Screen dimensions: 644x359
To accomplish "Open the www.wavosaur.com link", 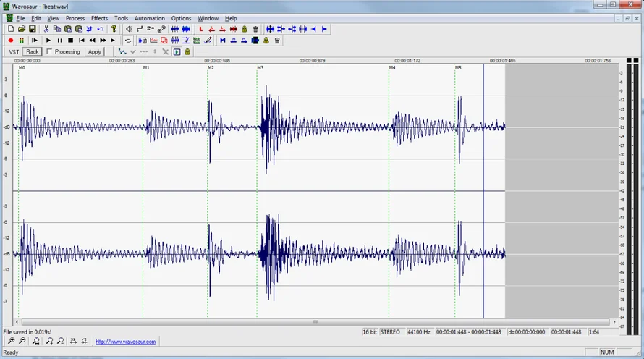I will (x=125, y=342).
